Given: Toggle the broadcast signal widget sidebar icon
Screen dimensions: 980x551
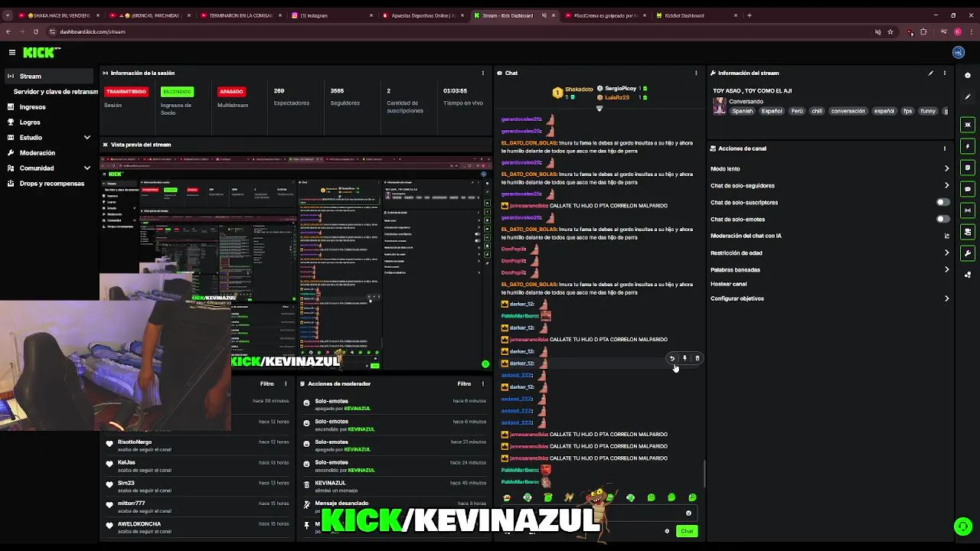Looking at the screenshot, I should coord(968,210).
